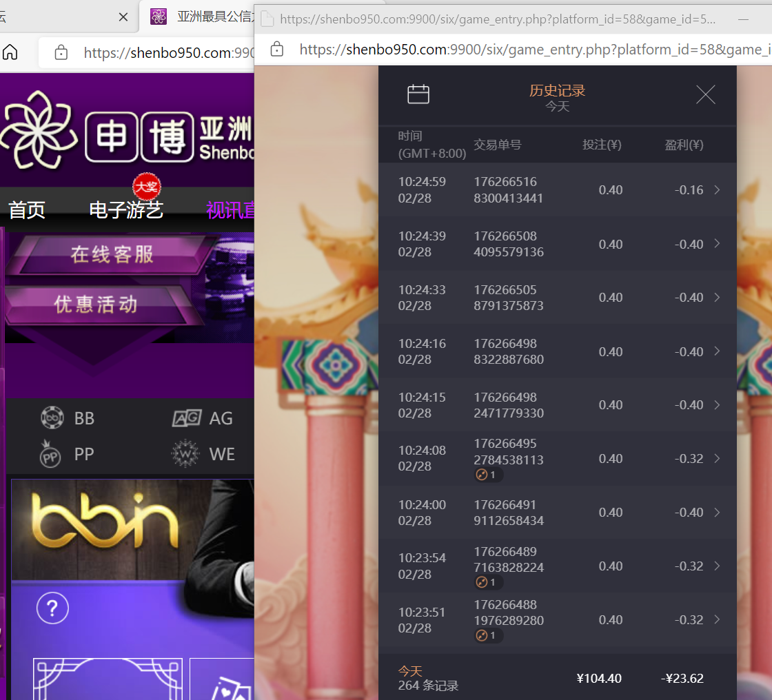Click transaction number 176266516 8300413441
The image size is (772, 700).
coord(508,190)
